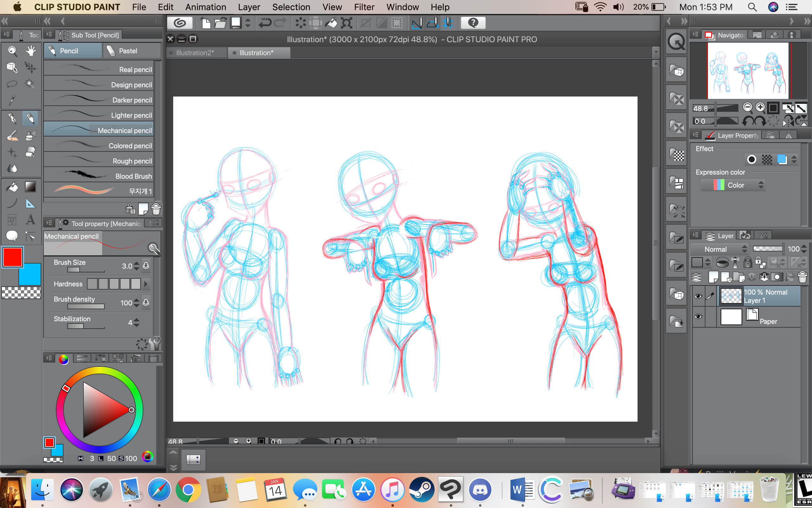Viewport: 812px width, 508px height.
Task: Click red main color swatch
Action: click(x=12, y=257)
